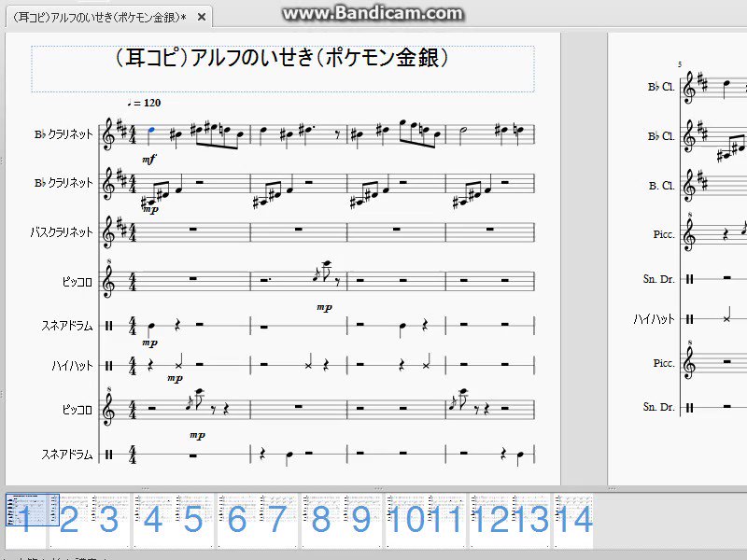This screenshot has height=560, width=747.
Task: Select the whole rest in bass clarinet first measure
Action: (x=193, y=229)
